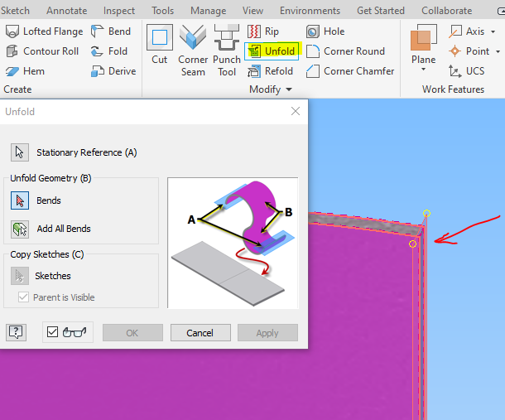This screenshot has width=505, height=420.
Task: Close the Unfold dialog
Action: (296, 111)
